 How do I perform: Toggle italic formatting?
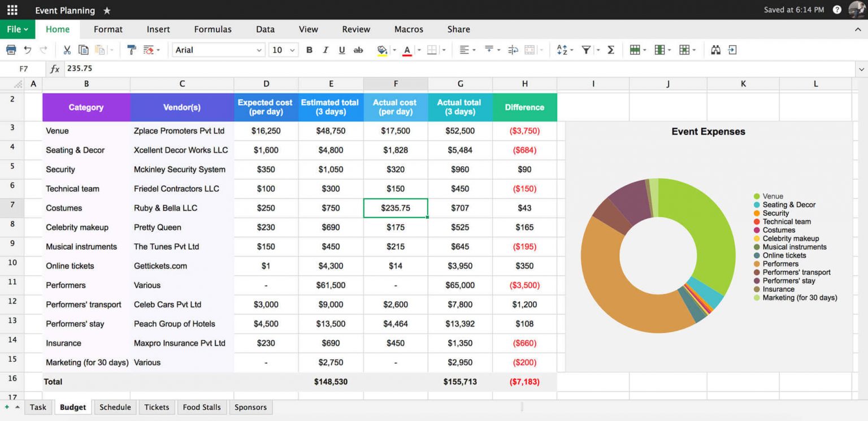[325, 50]
